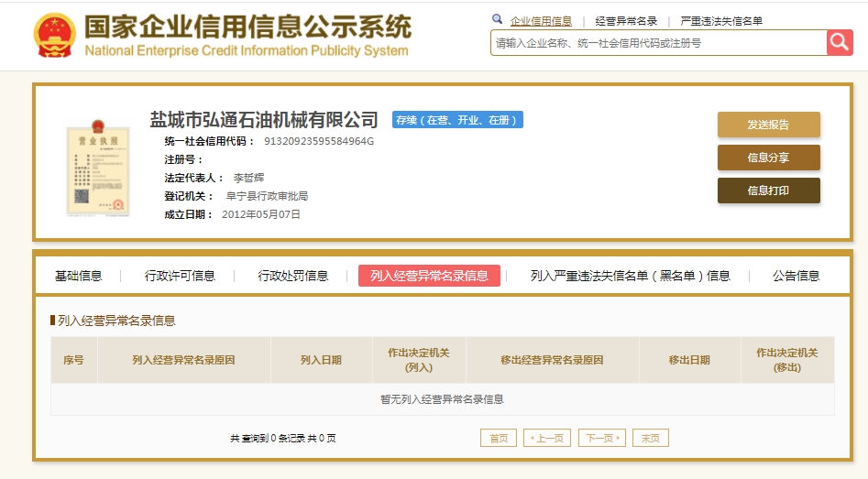Click the small blue magnifier icon

[x=497, y=19]
